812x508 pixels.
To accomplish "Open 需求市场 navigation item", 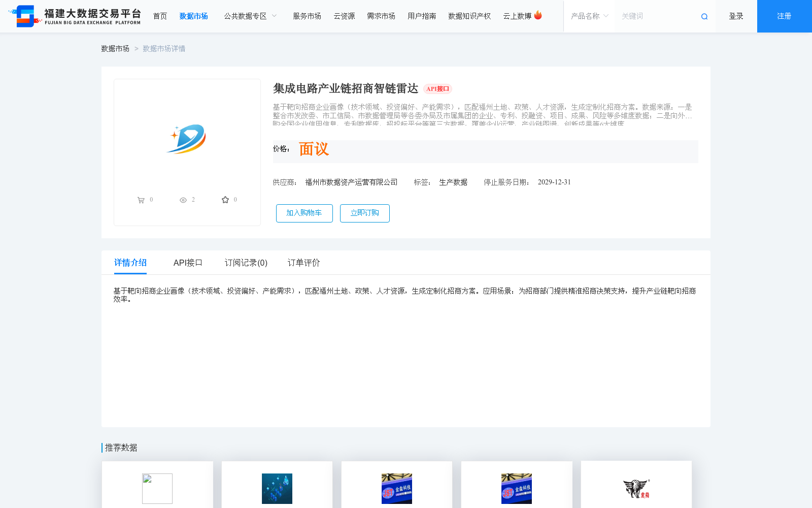I will 381,16.
